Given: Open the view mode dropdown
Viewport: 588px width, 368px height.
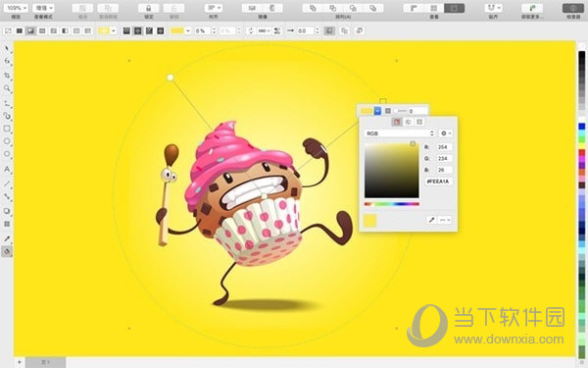Looking at the screenshot, I should click(x=43, y=8).
